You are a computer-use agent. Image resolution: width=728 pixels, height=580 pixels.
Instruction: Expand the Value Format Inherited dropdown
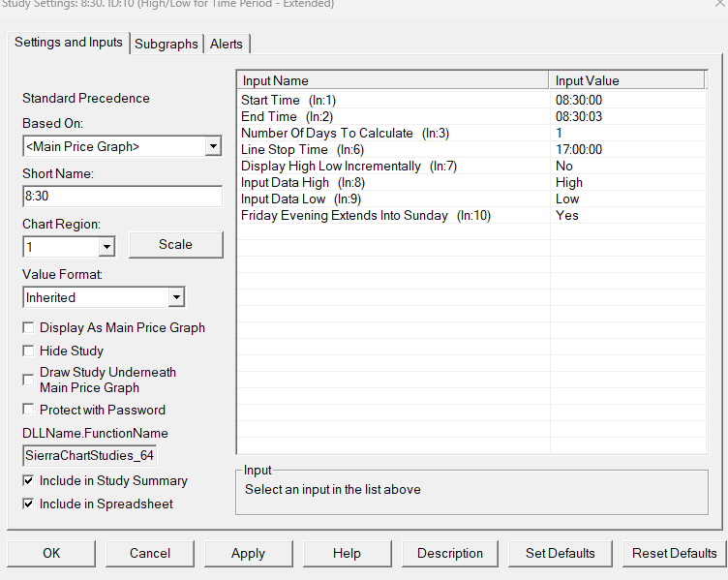click(176, 297)
